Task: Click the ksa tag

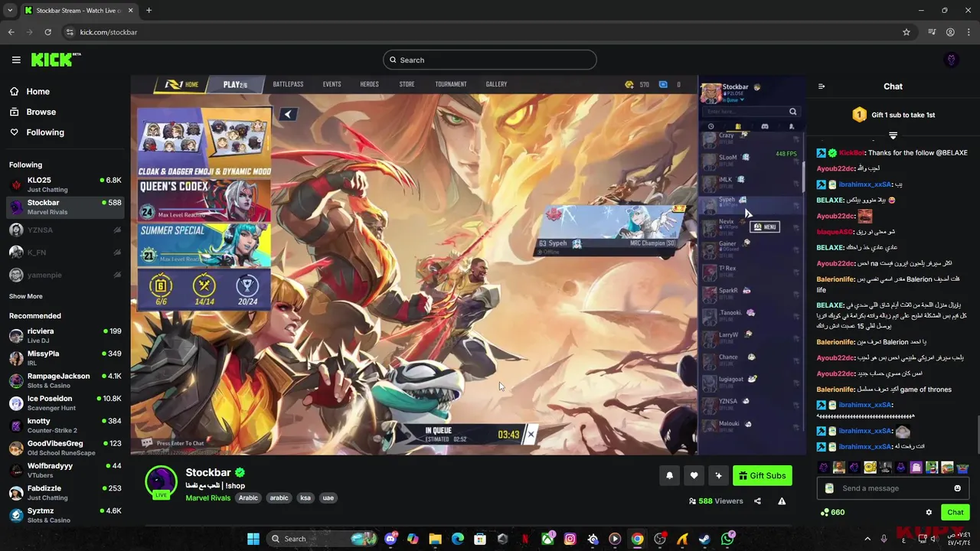Action: (305, 497)
